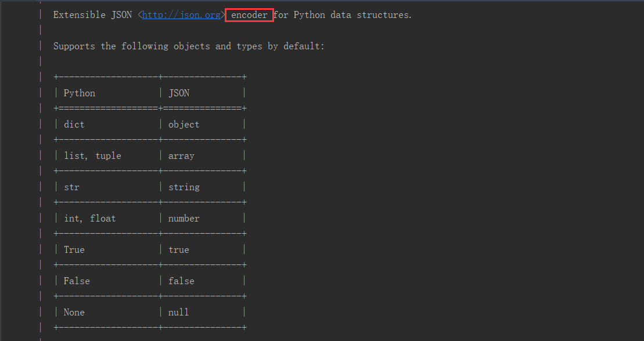Screen dimensions: 644x341
Task: Select the "Python" table header cell
Action: click(80, 93)
